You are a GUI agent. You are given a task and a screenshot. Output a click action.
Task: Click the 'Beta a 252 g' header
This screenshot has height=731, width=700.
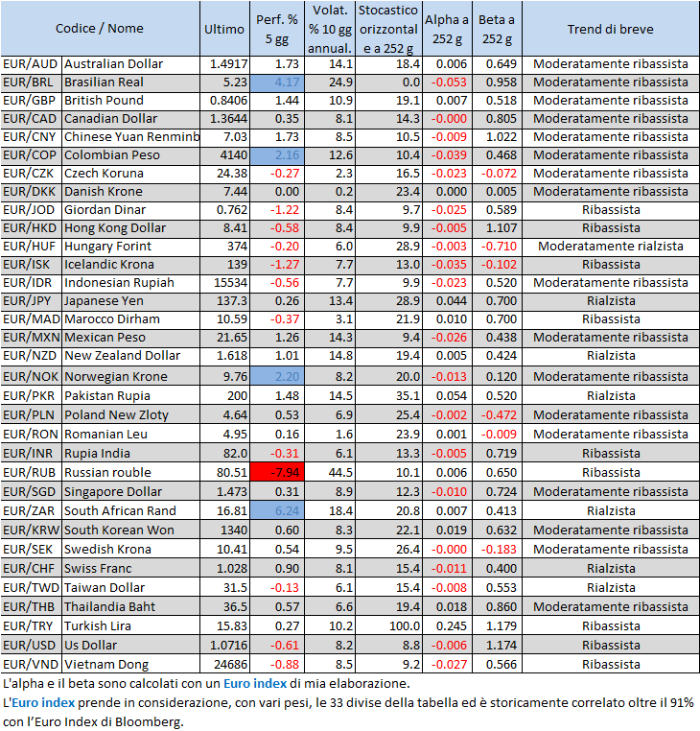click(x=497, y=29)
